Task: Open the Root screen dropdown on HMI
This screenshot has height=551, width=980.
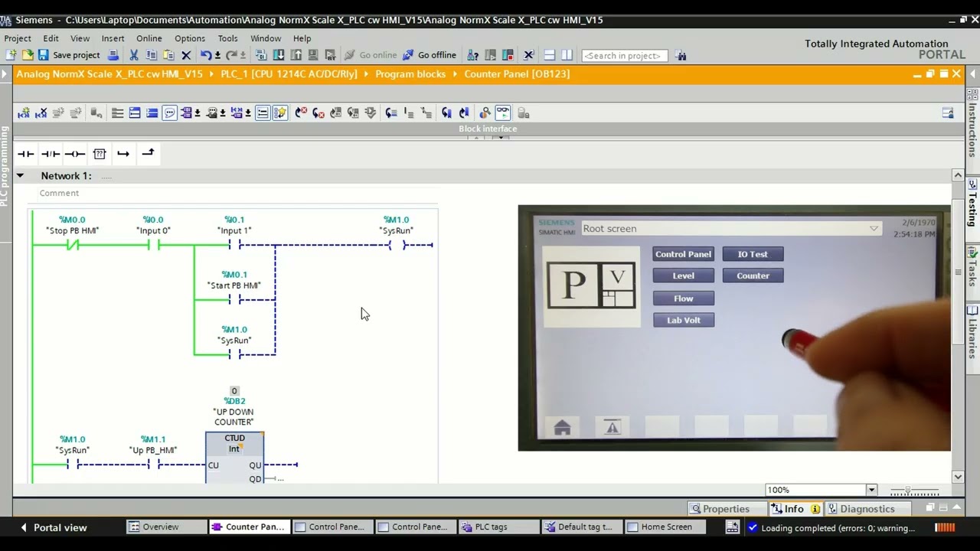Action: [873, 229]
